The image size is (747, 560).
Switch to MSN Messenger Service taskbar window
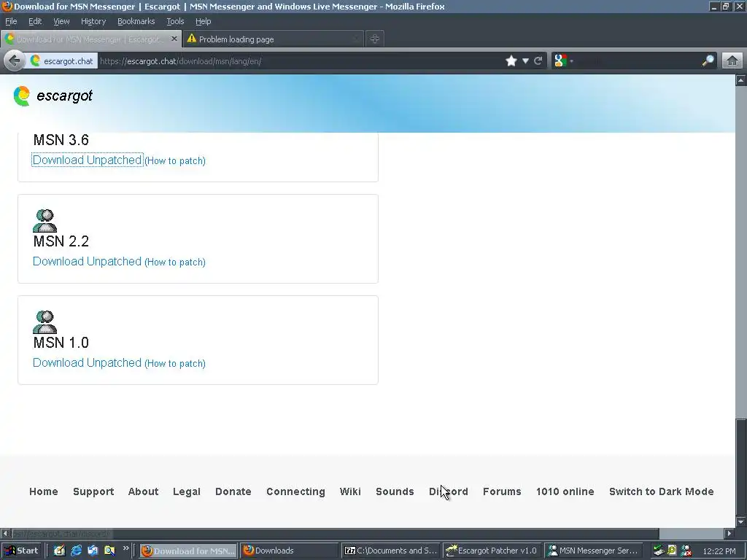(593, 551)
